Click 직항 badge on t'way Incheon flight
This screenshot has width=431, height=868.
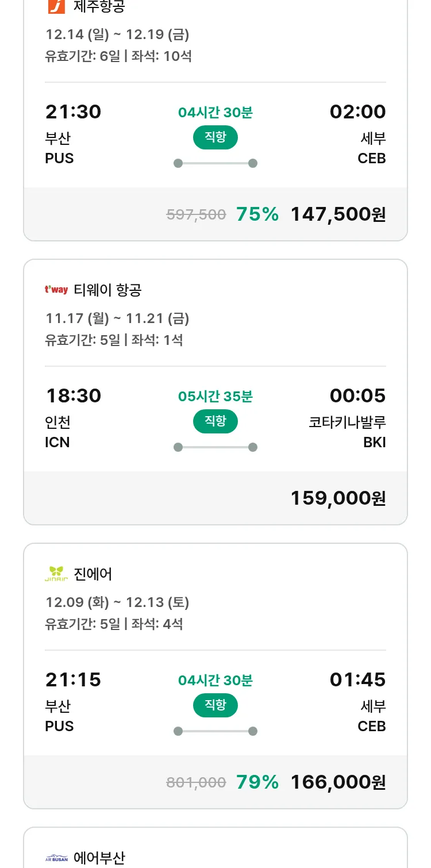(x=215, y=421)
